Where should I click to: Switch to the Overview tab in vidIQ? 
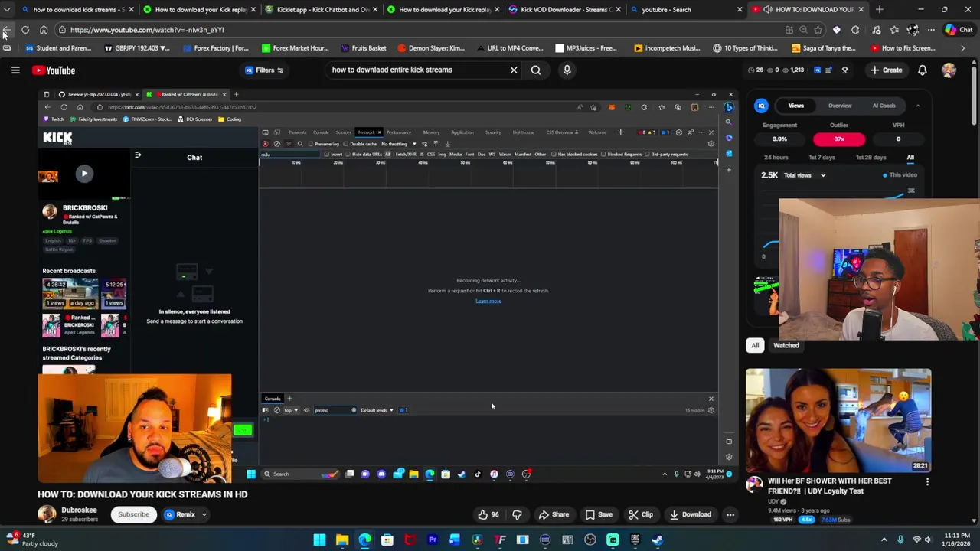click(840, 106)
